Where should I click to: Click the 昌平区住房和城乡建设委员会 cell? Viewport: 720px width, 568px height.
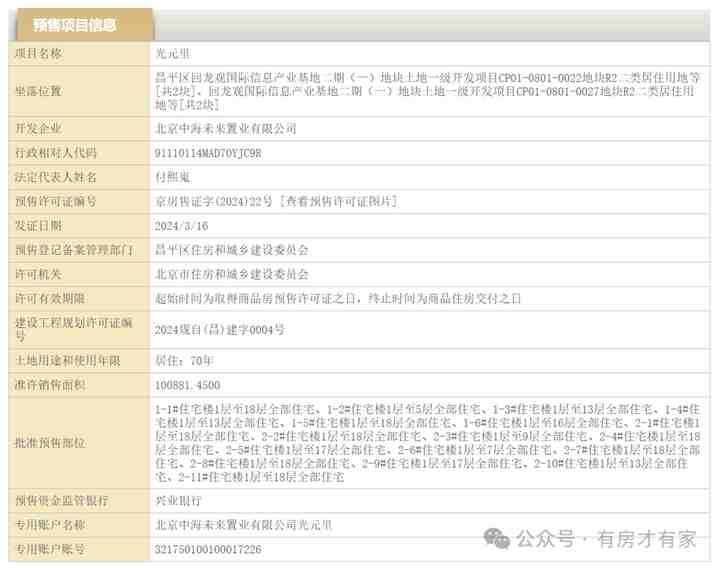click(232, 250)
